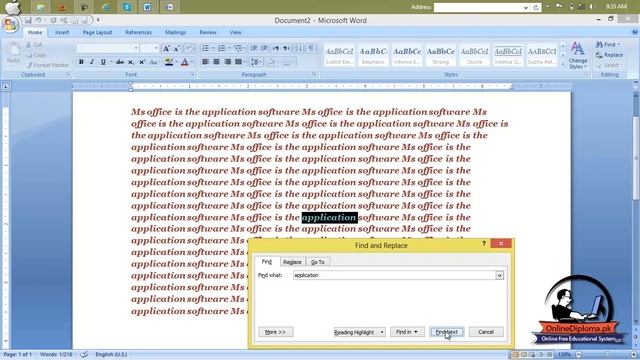Click the Find Next button

click(x=447, y=332)
